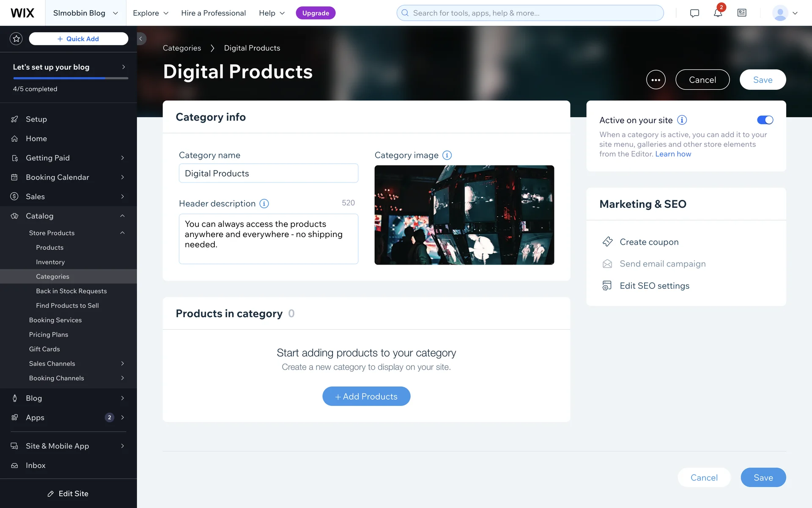Click info icon next to Active on your site
The image size is (812, 508).
coord(682,120)
